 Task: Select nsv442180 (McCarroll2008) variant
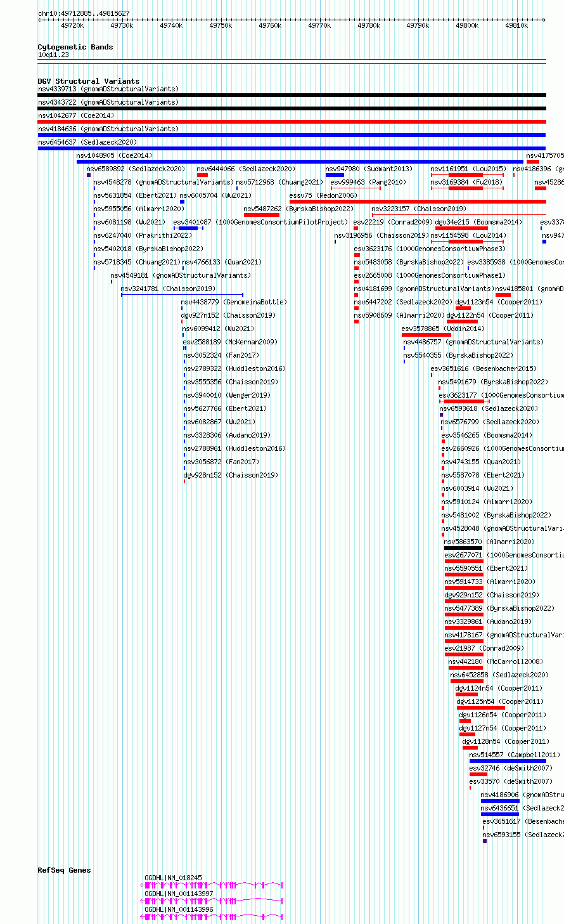[496, 661]
